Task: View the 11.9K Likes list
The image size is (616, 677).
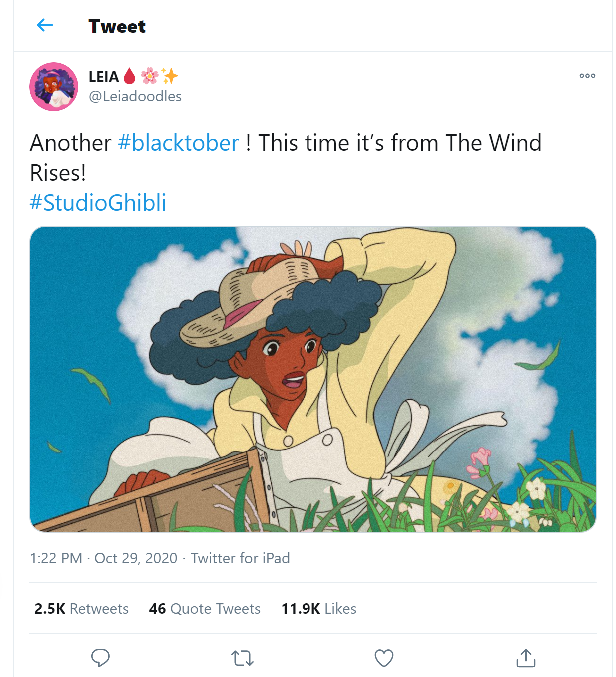Action: tap(318, 609)
